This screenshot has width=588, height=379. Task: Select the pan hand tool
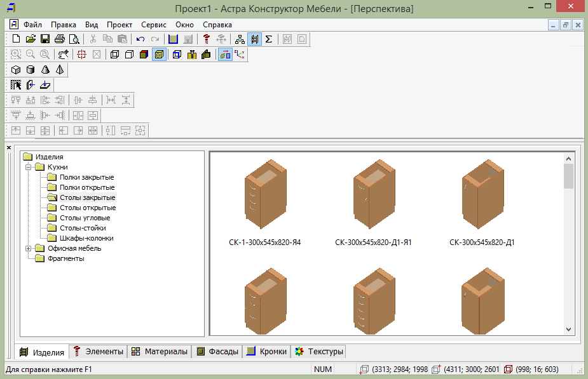point(64,55)
